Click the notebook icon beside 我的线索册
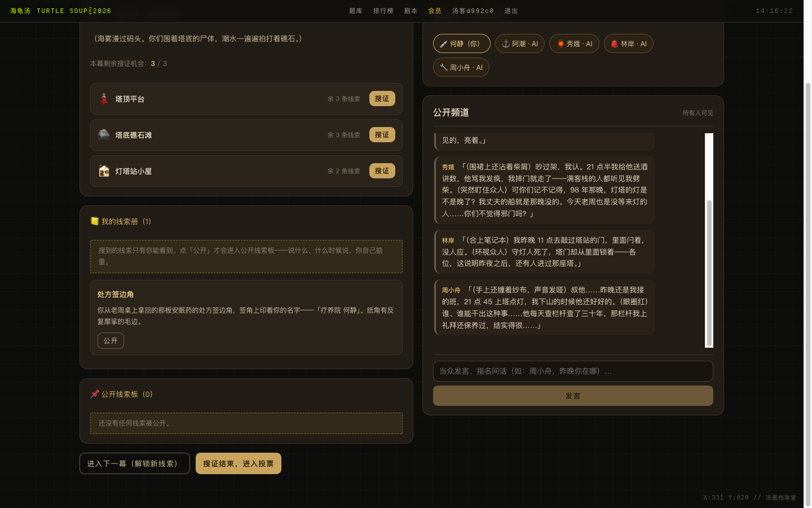 95,221
